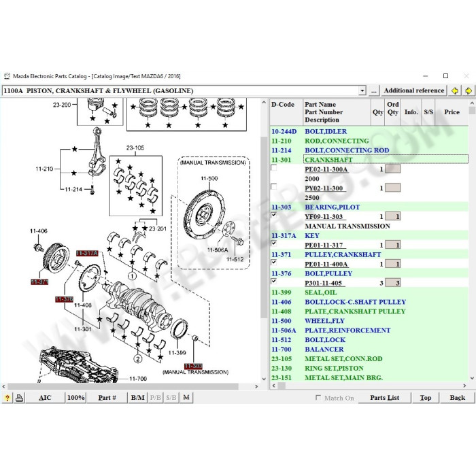Expand the 11-214 BOLT,CONNECTING ROD row
The height and width of the screenshot is (476, 476).
tap(369, 150)
